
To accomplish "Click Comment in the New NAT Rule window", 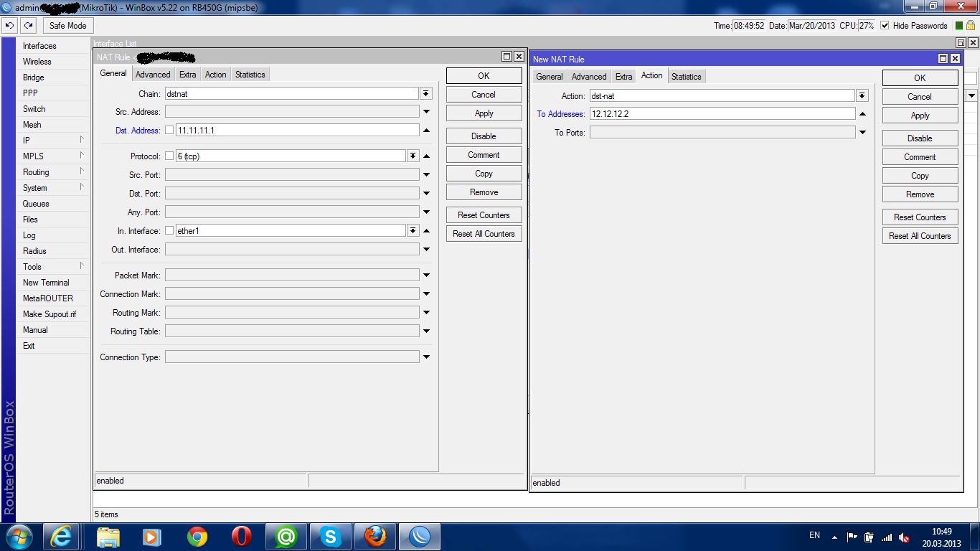I will pyautogui.click(x=920, y=157).
